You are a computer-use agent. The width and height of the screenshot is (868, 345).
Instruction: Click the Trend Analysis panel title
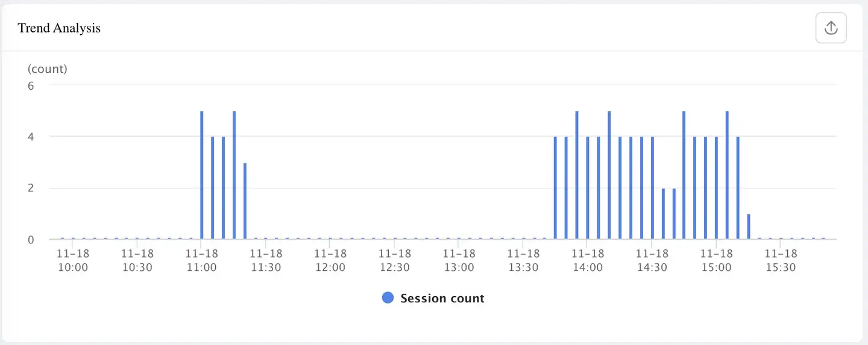(x=59, y=28)
